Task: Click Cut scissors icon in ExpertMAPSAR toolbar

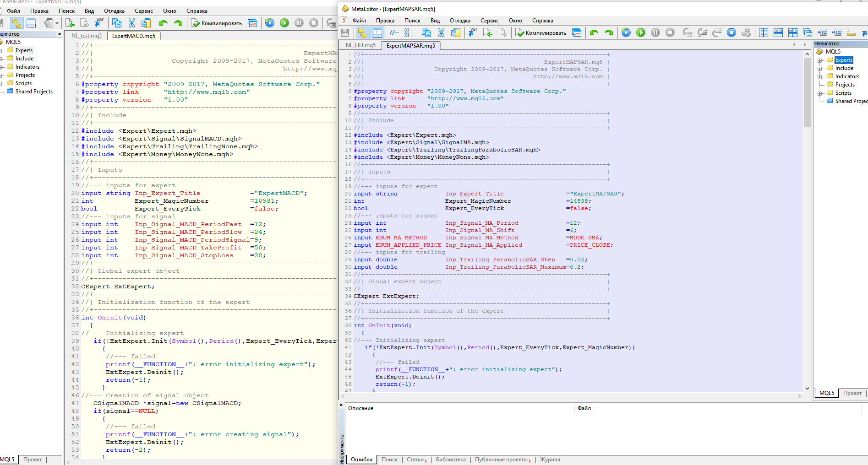Action: pyautogui.click(x=441, y=32)
